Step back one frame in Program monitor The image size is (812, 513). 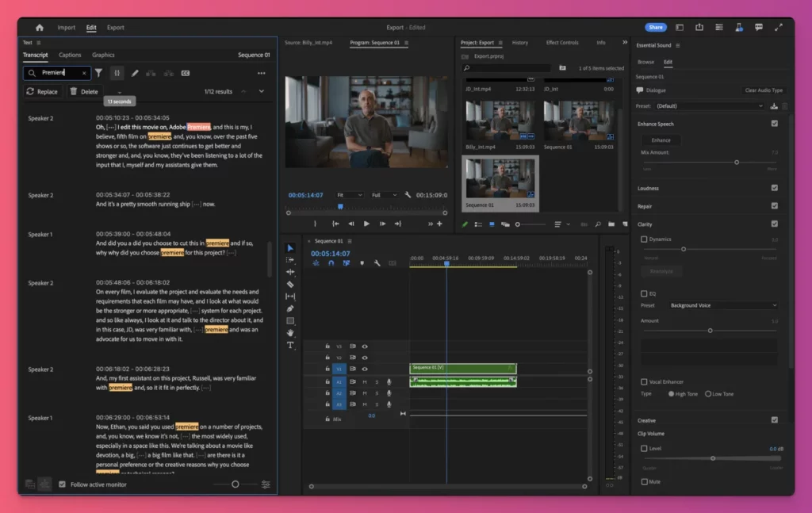coord(351,224)
